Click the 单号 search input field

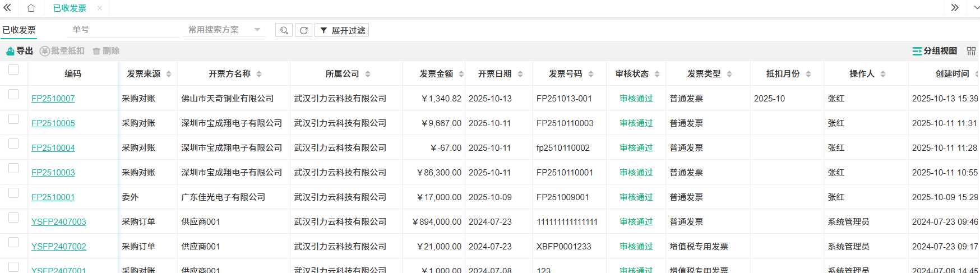123,30
